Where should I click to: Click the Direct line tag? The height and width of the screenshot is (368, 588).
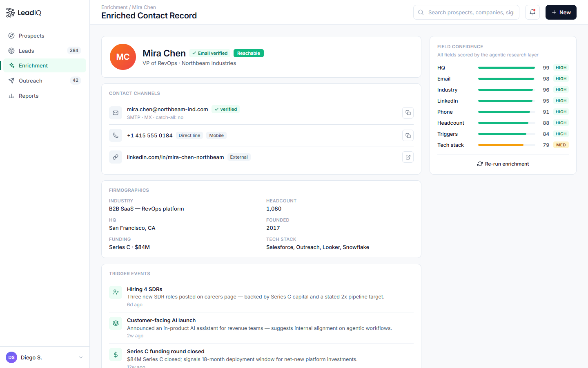click(x=189, y=135)
